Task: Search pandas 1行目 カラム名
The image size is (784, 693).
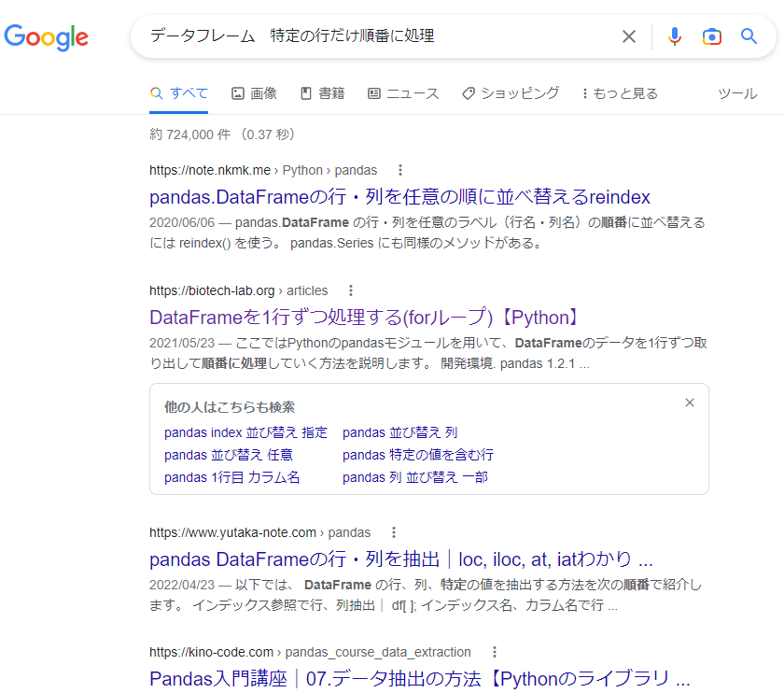Action: (x=232, y=477)
